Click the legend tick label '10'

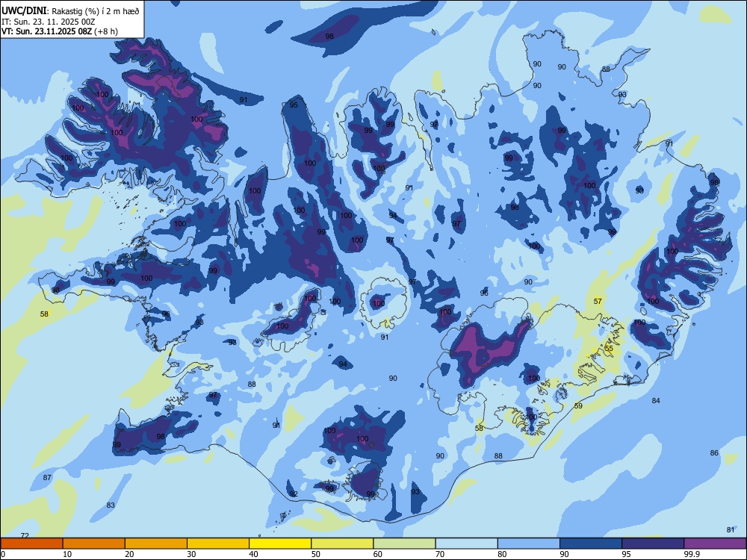coord(67,554)
